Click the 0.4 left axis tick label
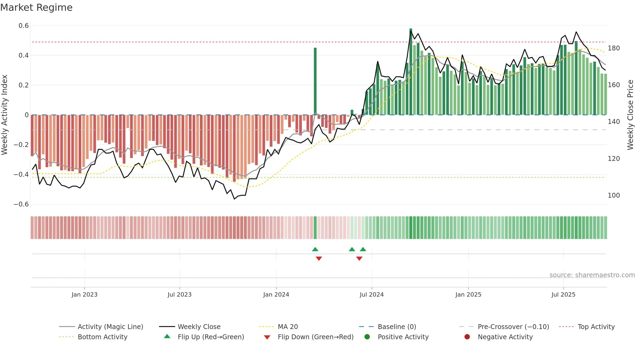This screenshot has height=362, width=644. click(24, 56)
